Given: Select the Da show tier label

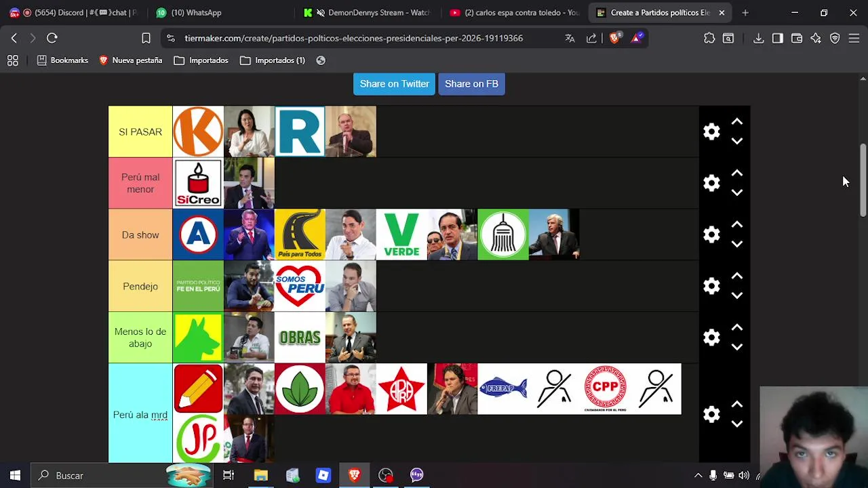Looking at the screenshot, I should click(140, 235).
